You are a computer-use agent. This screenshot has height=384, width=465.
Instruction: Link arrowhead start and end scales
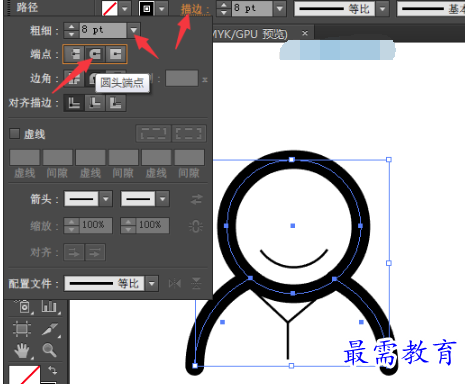[196, 226]
